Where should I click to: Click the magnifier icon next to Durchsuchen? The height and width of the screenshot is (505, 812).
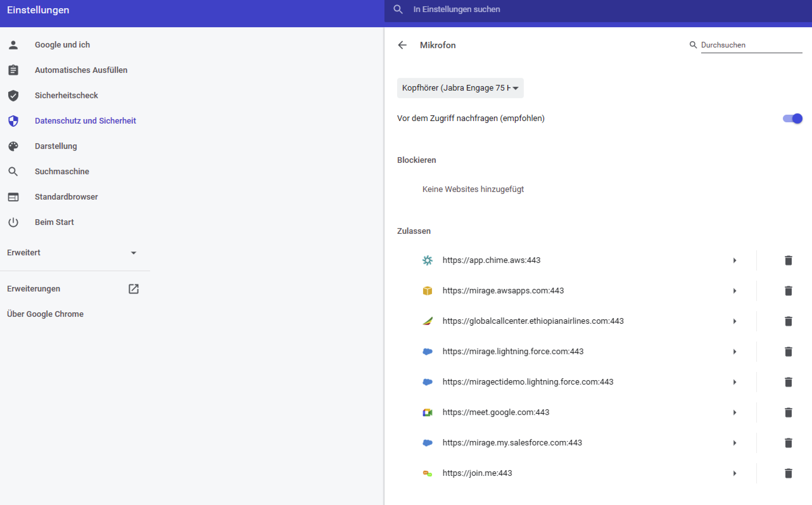[693, 45]
